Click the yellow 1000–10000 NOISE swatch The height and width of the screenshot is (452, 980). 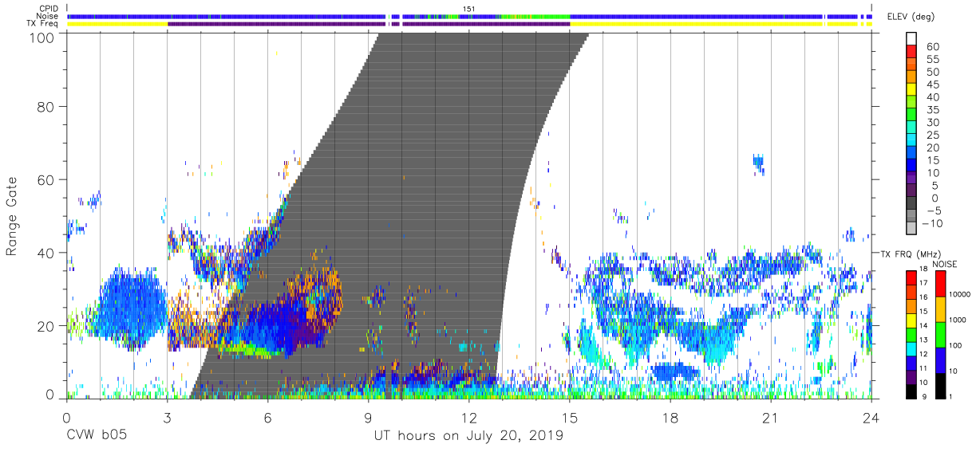940,309
